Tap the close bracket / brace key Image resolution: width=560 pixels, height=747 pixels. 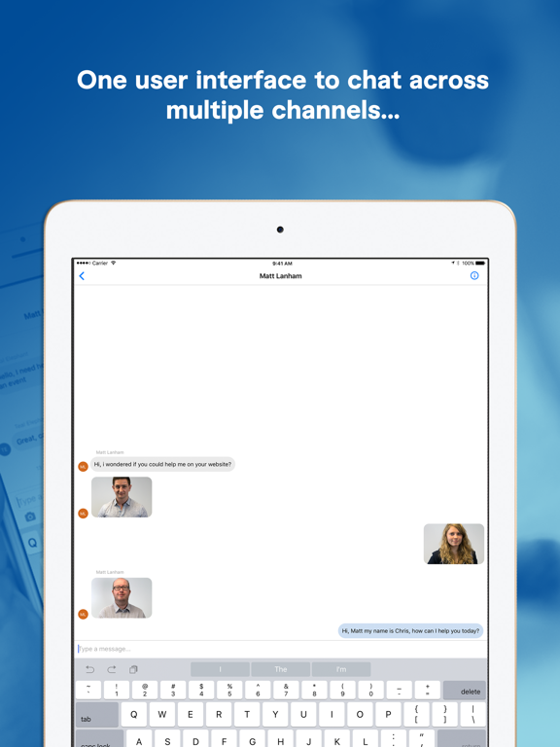444,715
